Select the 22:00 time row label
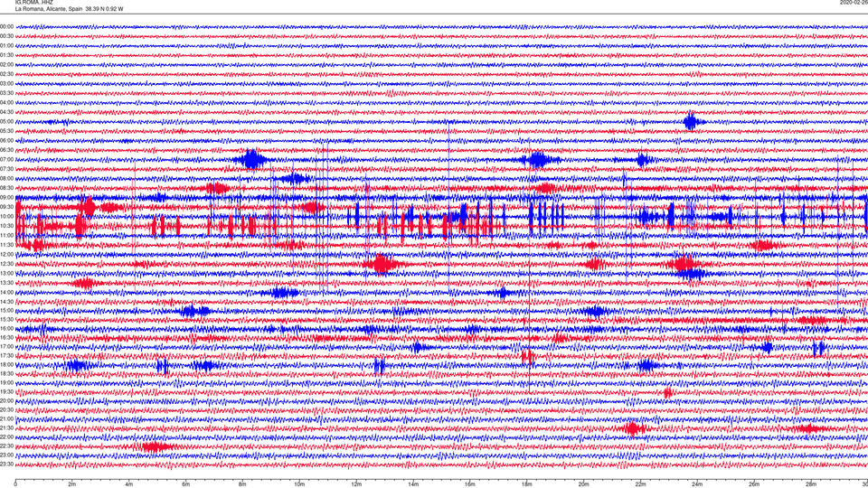The image size is (868, 488). [6, 437]
